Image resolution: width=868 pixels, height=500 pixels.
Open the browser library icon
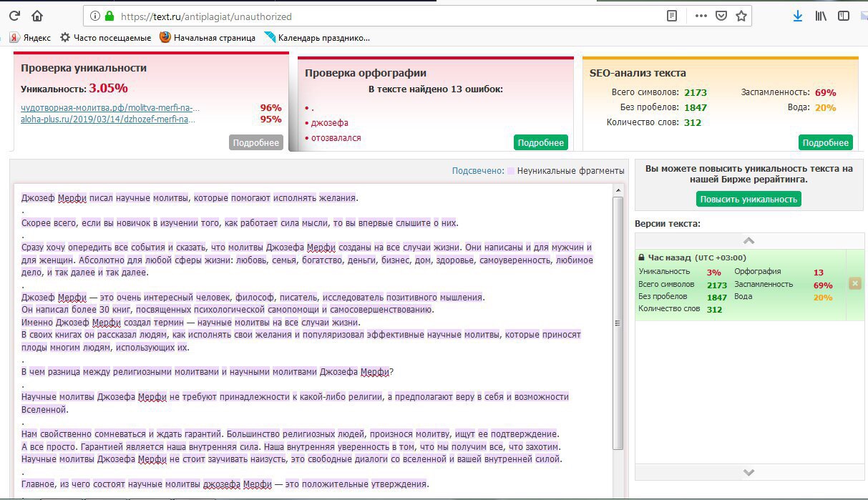(x=821, y=16)
